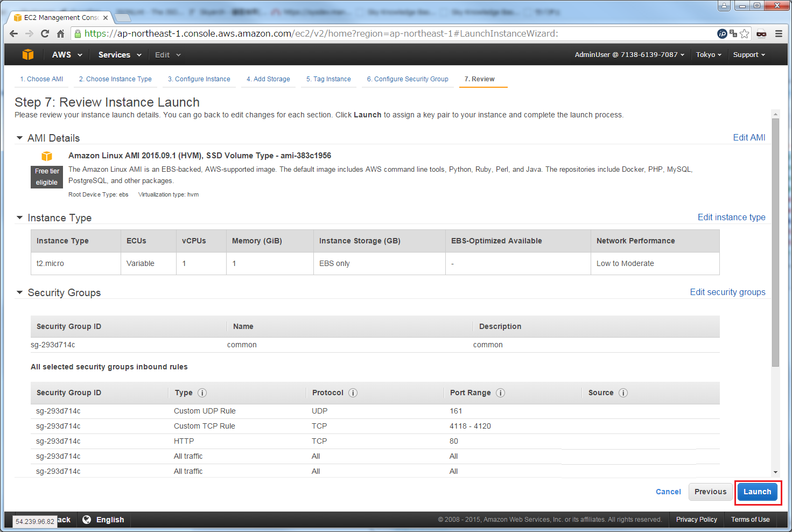Click the Cancel link
The image size is (792, 532).
click(668, 492)
